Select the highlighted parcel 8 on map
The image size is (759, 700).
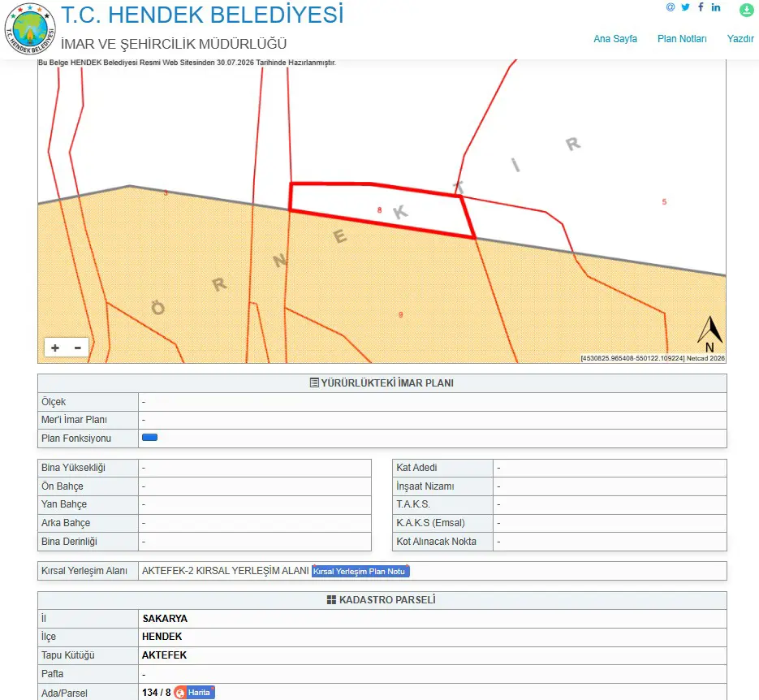[380, 208]
